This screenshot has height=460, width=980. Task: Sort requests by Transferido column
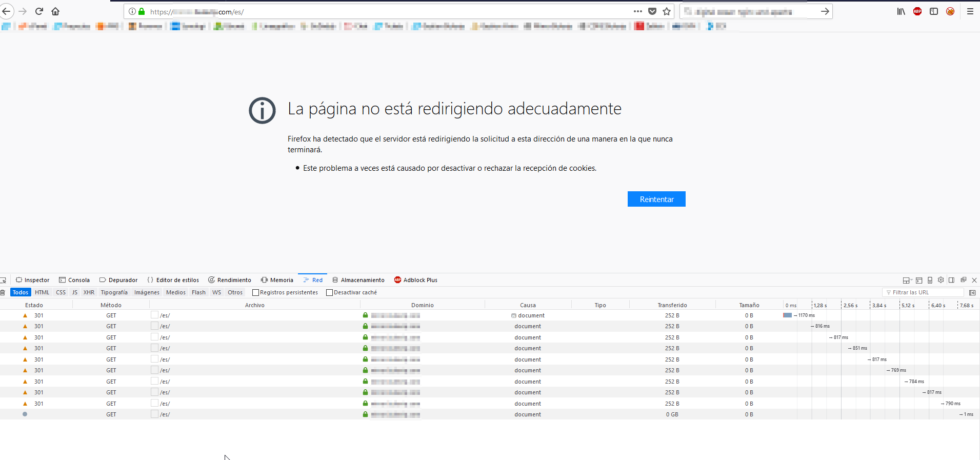(672, 305)
